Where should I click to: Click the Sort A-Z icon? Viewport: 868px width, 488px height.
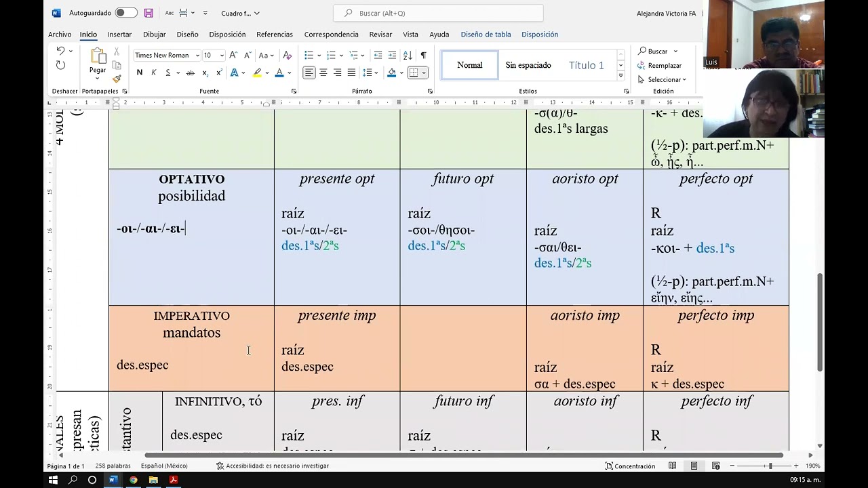tap(408, 55)
